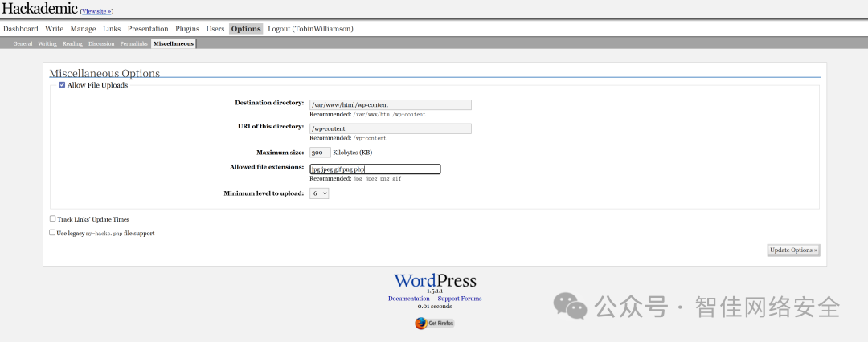This screenshot has width=868, height=342.
Task: Switch to the Reading options tab
Action: 72,43
